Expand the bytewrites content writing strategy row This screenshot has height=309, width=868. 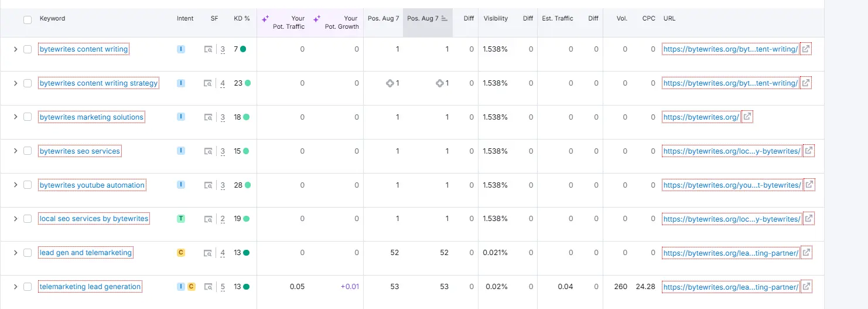pyautogui.click(x=15, y=83)
